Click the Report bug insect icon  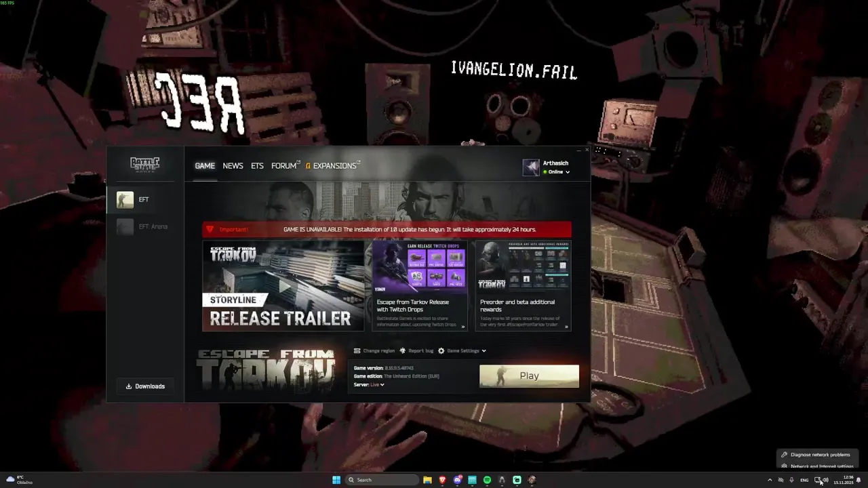403,351
